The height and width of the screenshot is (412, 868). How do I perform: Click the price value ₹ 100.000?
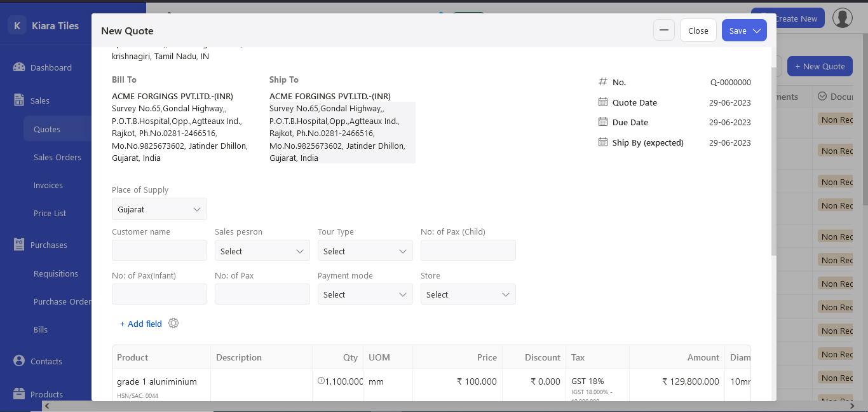477,381
